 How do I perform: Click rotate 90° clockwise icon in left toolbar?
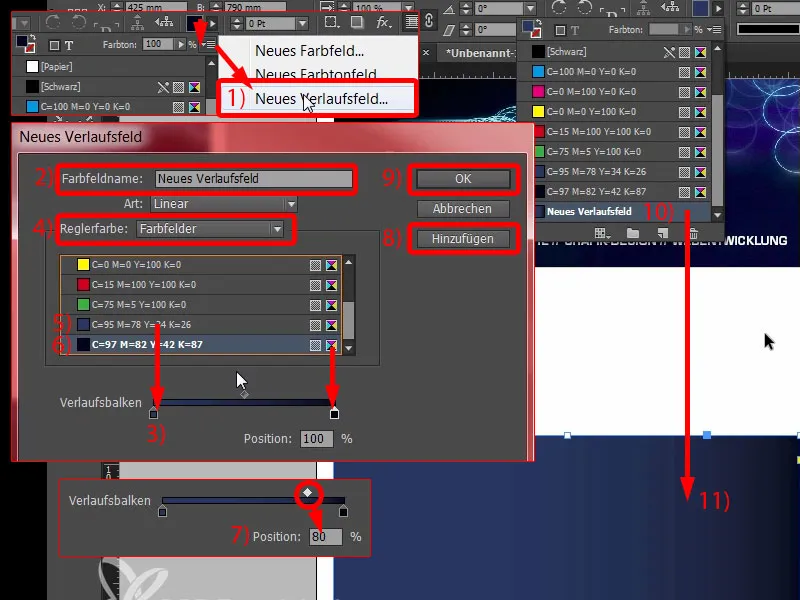[x=53, y=22]
